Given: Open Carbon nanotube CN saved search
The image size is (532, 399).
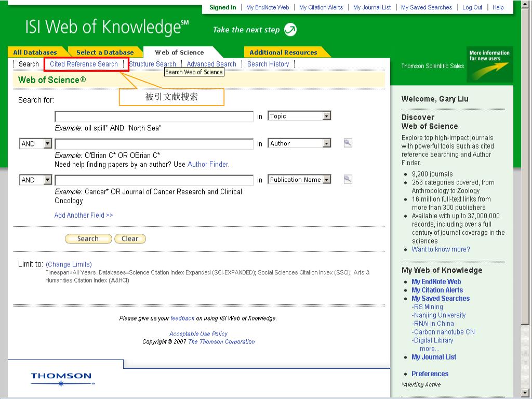Looking at the screenshot, I should tap(443, 332).
